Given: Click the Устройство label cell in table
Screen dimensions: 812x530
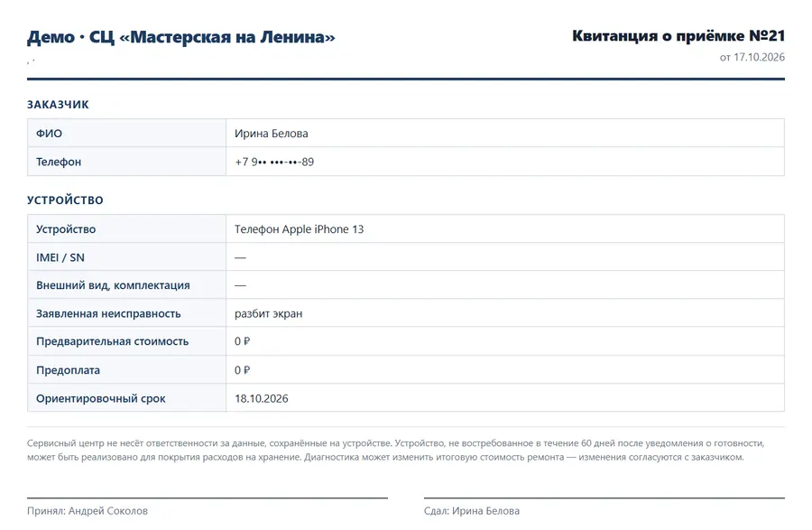Looking at the screenshot, I should tap(127, 229).
